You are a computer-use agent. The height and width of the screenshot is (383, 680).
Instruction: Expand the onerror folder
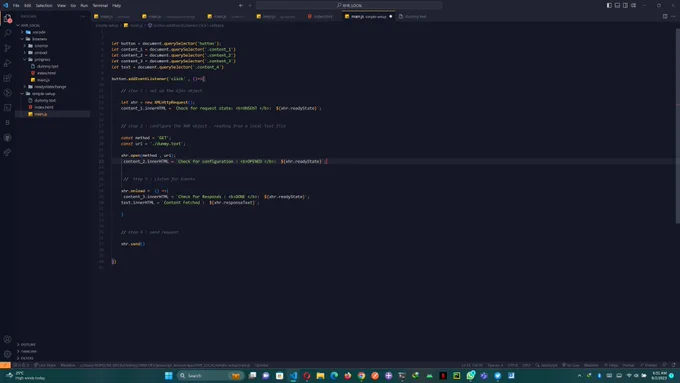tap(41, 46)
